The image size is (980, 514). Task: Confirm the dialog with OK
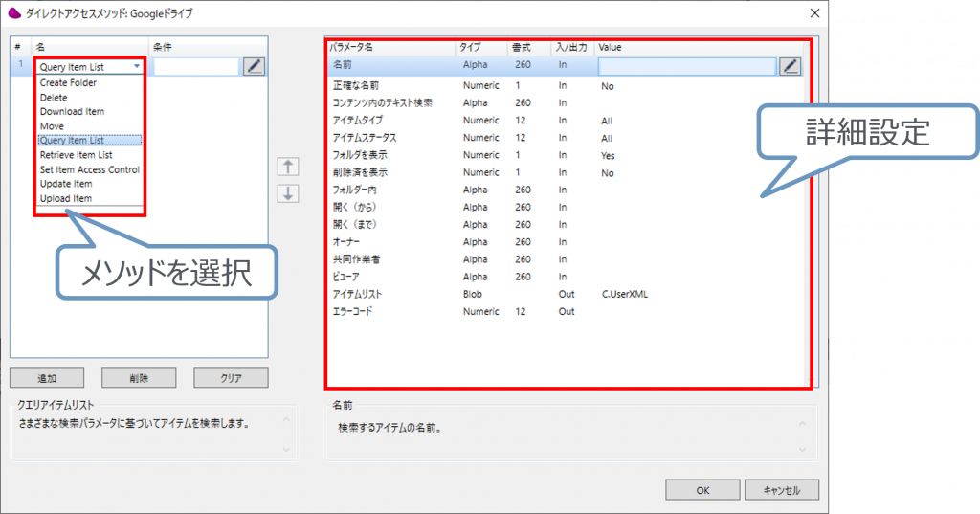click(702, 490)
